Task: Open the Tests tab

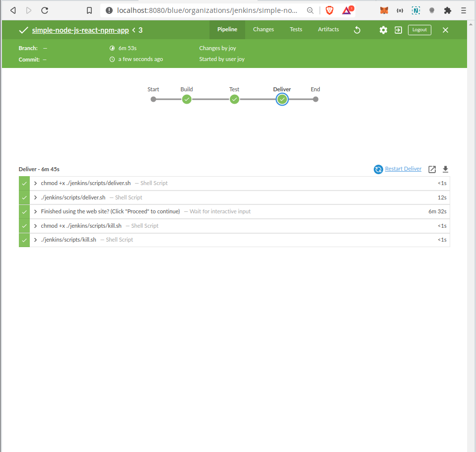Action: click(296, 29)
